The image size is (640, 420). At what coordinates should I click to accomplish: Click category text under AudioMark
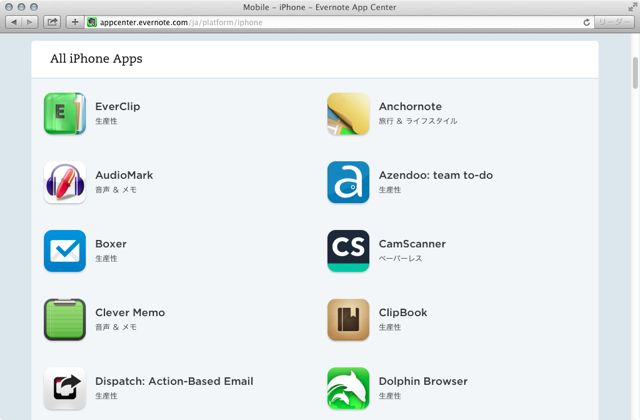116,190
